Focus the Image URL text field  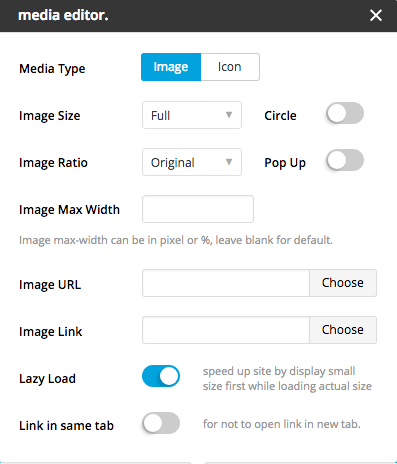pos(226,283)
